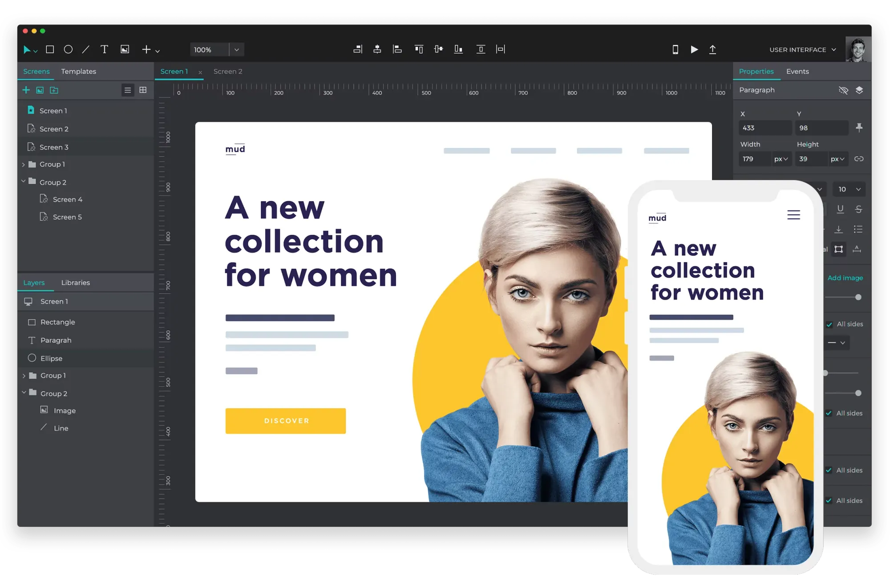The width and height of the screenshot is (890, 588).
Task: Click the X position input field
Action: [x=765, y=128]
